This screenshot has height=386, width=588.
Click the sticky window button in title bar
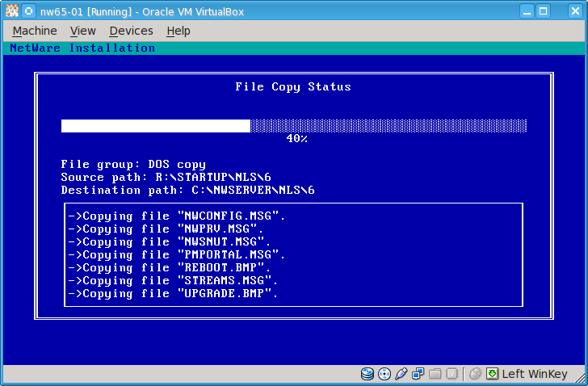tap(29, 11)
